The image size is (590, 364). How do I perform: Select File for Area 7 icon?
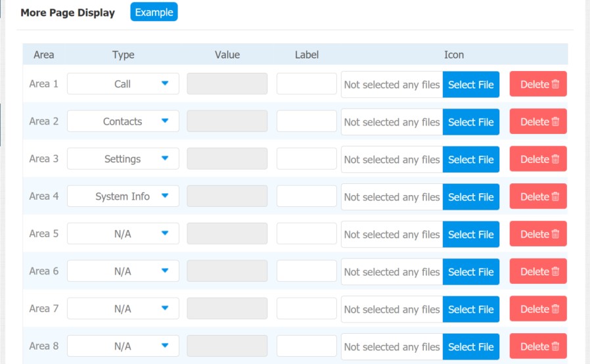tap(470, 309)
